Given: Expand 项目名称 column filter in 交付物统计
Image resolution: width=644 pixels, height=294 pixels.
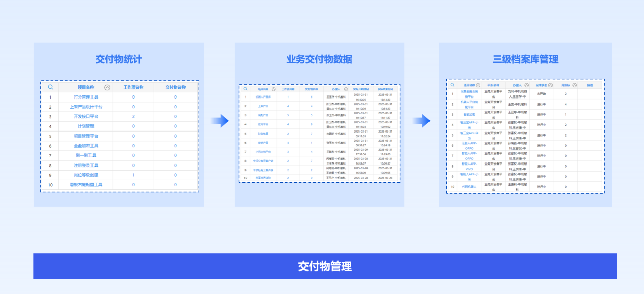Looking at the screenshot, I should 107,87.
